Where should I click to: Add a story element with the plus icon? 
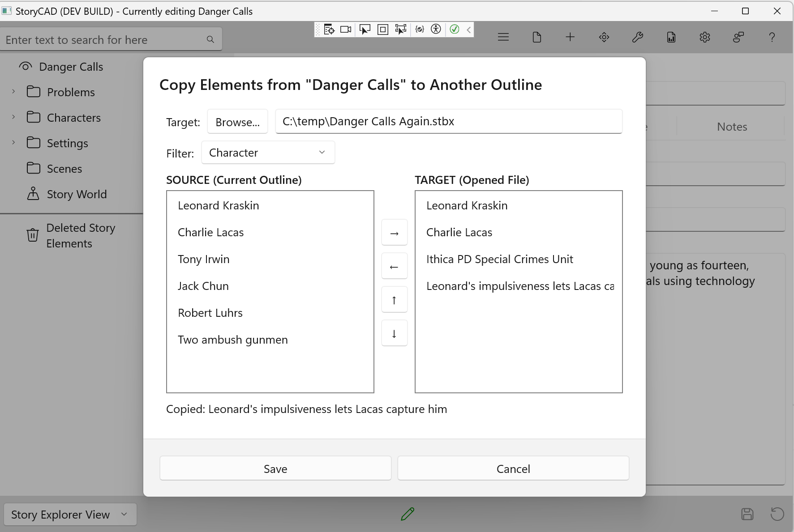click(570, 37)
